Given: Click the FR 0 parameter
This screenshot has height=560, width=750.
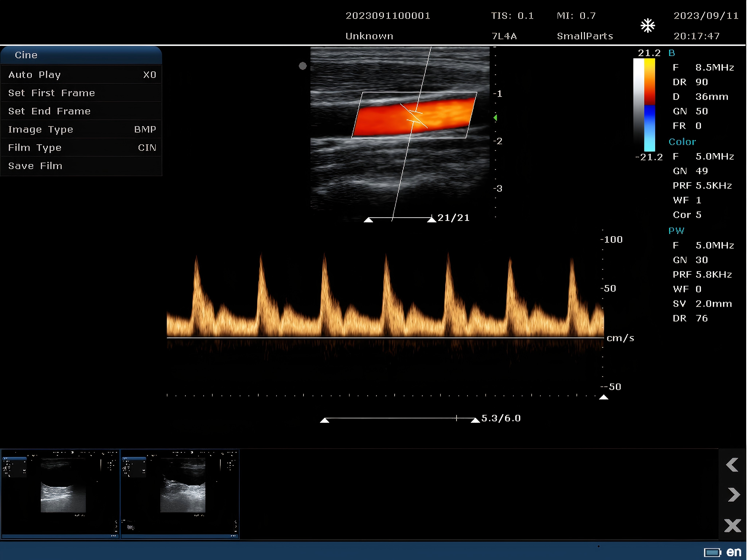Looking at the screenshot, I should 687,126.
